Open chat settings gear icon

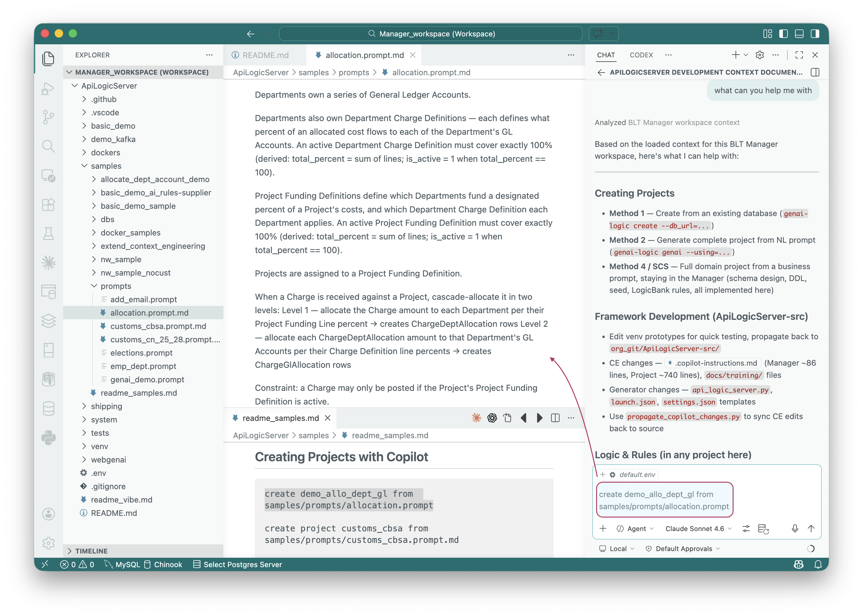[760, 55]
